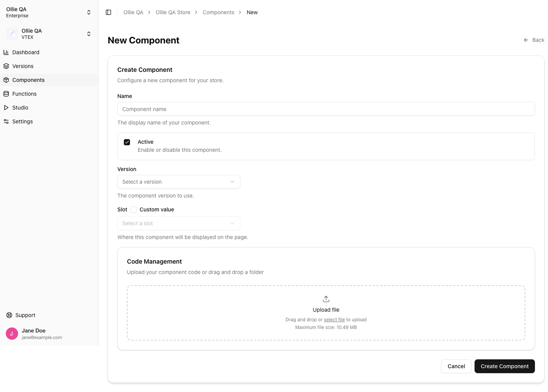Go to Settings in the sidebar
548x392 pixels.
pos(49,121)
